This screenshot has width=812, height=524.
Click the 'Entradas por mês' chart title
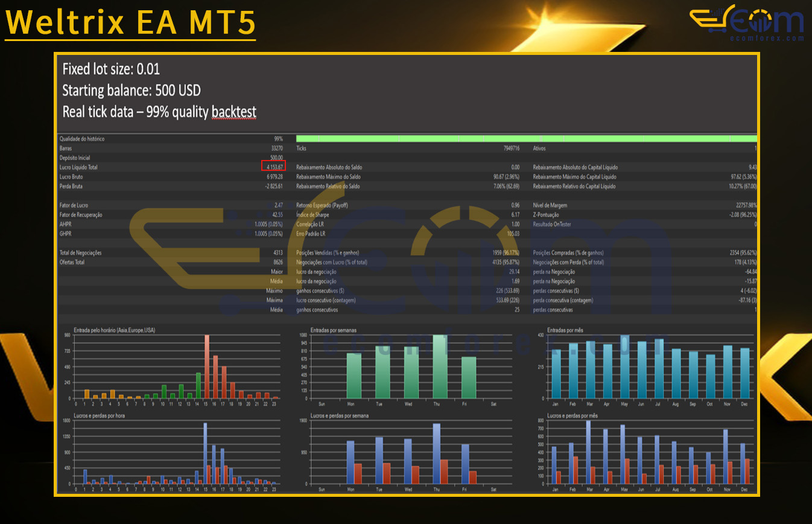click(x=565, y=330)
